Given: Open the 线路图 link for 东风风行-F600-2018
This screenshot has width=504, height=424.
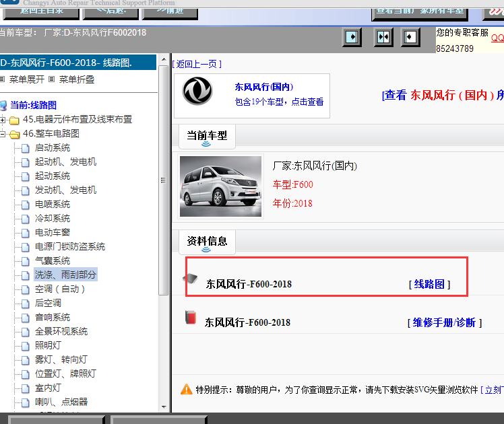Looking at the screenshot, I should pyautogui.click(x=429, y=284).
